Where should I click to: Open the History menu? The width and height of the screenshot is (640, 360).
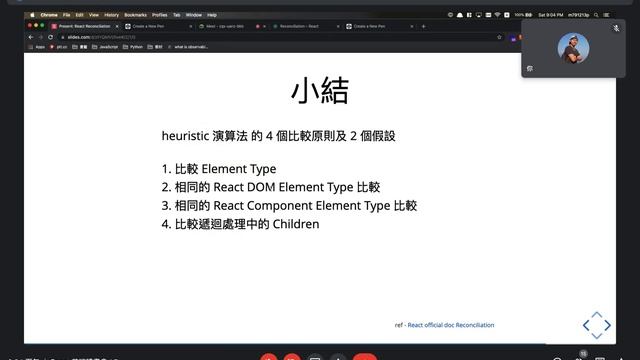click(x=111, y=15)
